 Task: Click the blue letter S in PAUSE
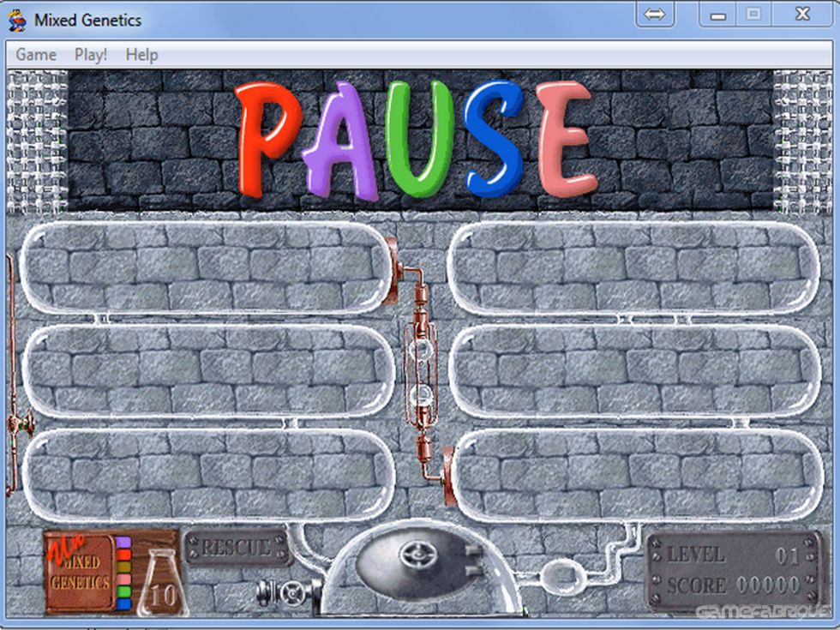tap(494, 138)
